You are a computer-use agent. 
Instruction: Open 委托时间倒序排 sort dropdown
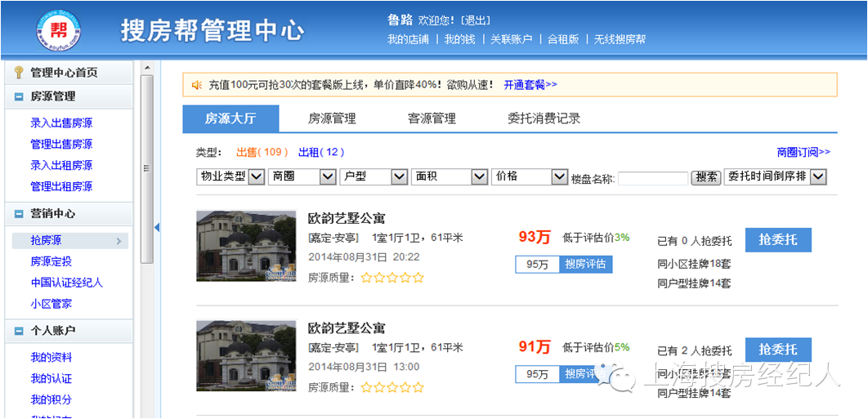point(776,176)
